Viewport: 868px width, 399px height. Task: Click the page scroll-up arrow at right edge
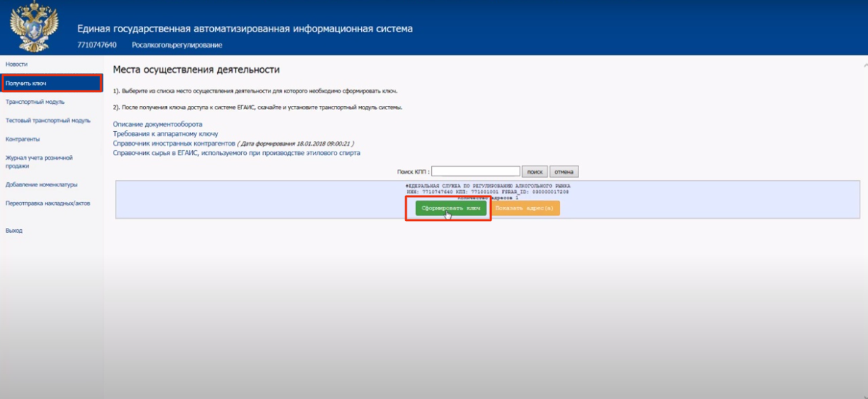click(x=865, y=65)
